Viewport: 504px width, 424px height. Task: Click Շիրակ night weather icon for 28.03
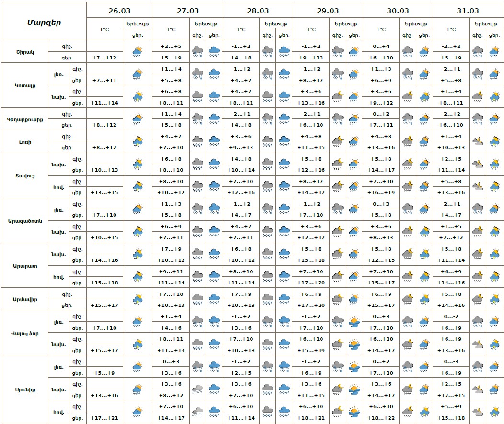(267, 52)
